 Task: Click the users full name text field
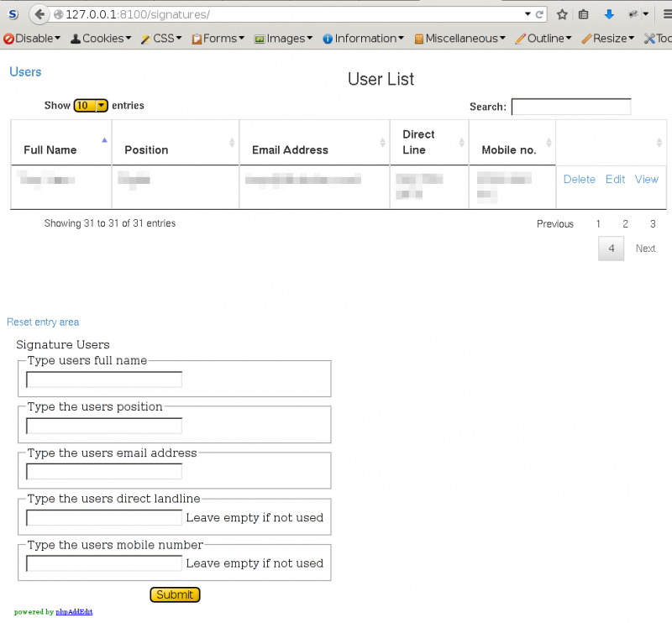coord(104,380)
